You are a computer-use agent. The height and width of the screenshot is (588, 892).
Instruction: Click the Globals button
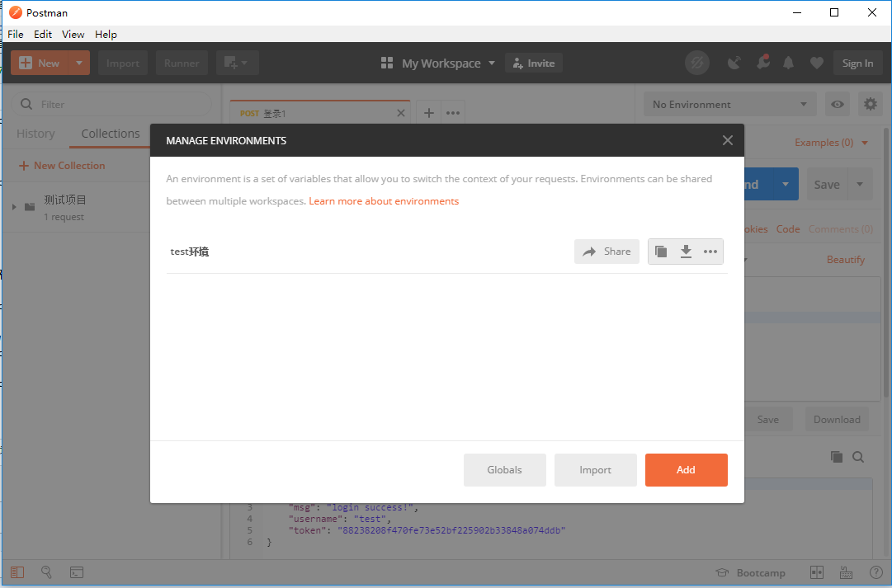(x=505, y=470)
